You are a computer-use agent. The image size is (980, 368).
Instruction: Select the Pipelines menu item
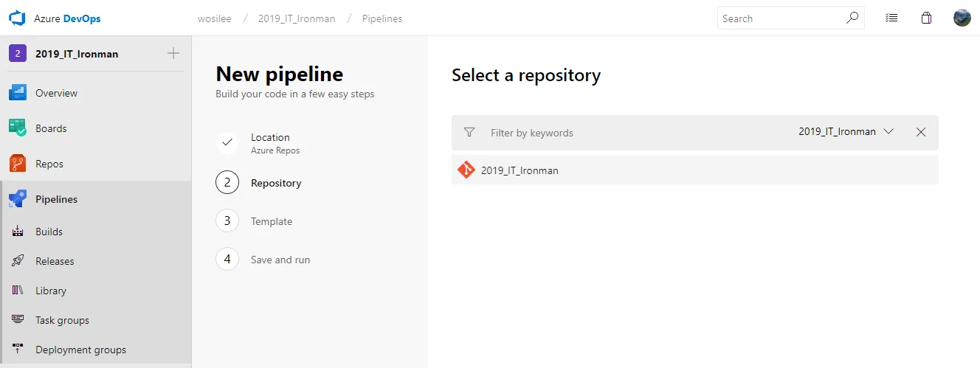pos(96,199)
